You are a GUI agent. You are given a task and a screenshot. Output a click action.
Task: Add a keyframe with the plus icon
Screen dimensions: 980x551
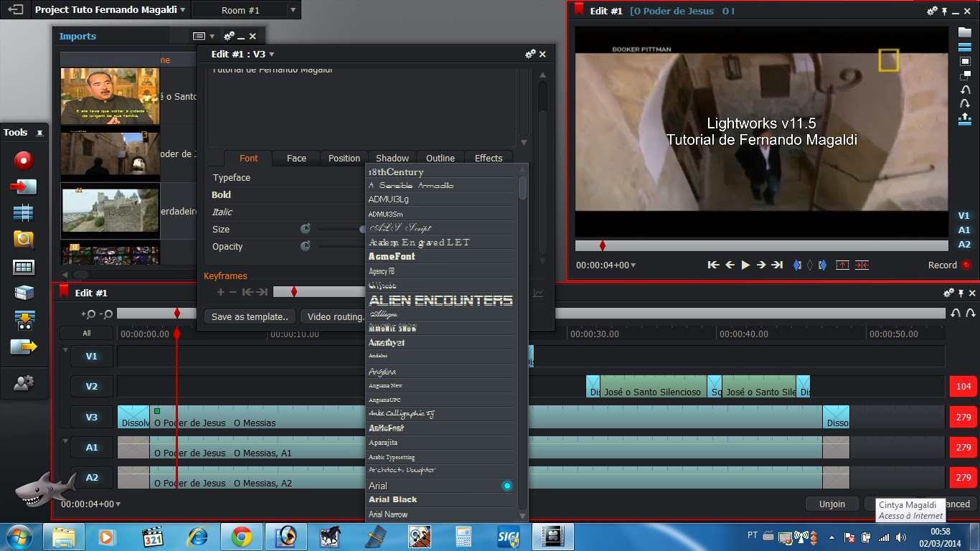click(221, 292)
